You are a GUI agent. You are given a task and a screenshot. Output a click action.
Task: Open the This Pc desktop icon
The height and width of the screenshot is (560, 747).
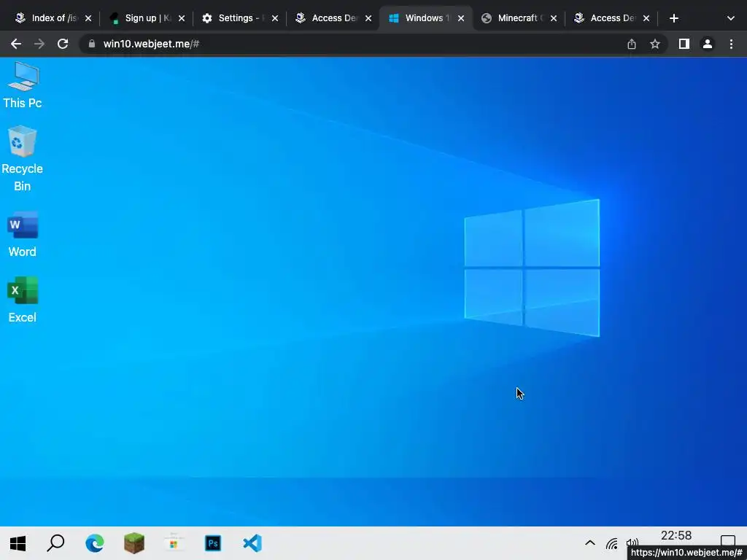tap(23, 85)
